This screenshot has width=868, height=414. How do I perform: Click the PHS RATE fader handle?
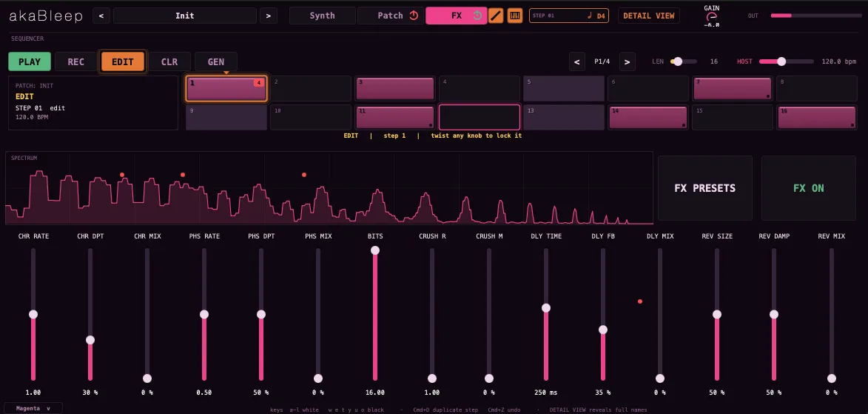pos(204,314)
